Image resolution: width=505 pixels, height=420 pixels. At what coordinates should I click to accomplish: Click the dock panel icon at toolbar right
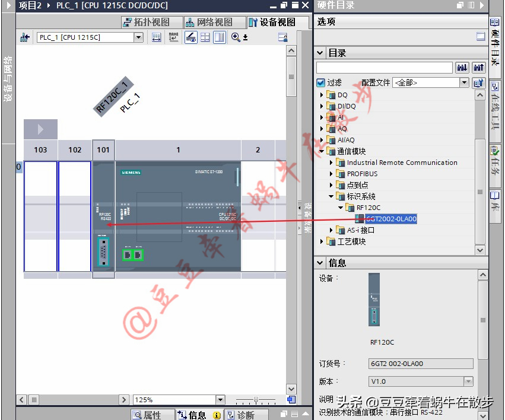point(283,37)
